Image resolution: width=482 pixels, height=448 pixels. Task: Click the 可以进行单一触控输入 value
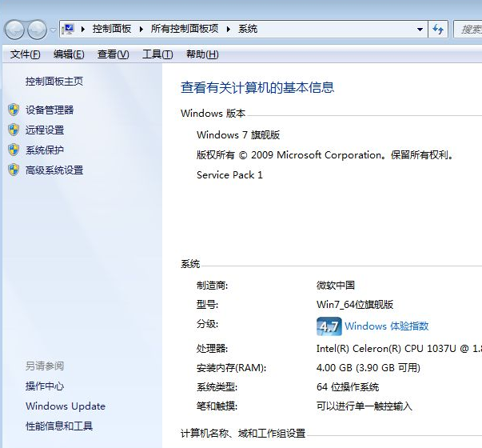[x=364, y=406]
